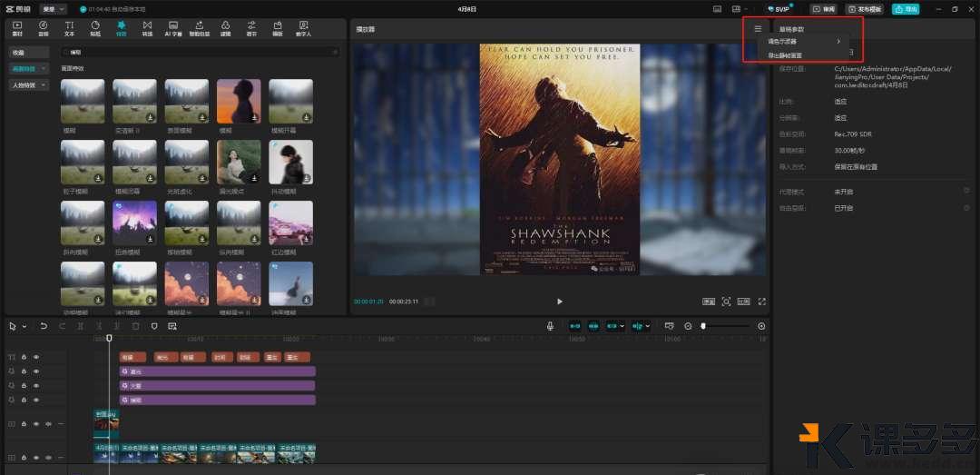Image resolution: width=980 pixels, height=475 pixels.
Task: Open the player hamburger menu icon
Action: pyautogui.click(x=758, y=29)
